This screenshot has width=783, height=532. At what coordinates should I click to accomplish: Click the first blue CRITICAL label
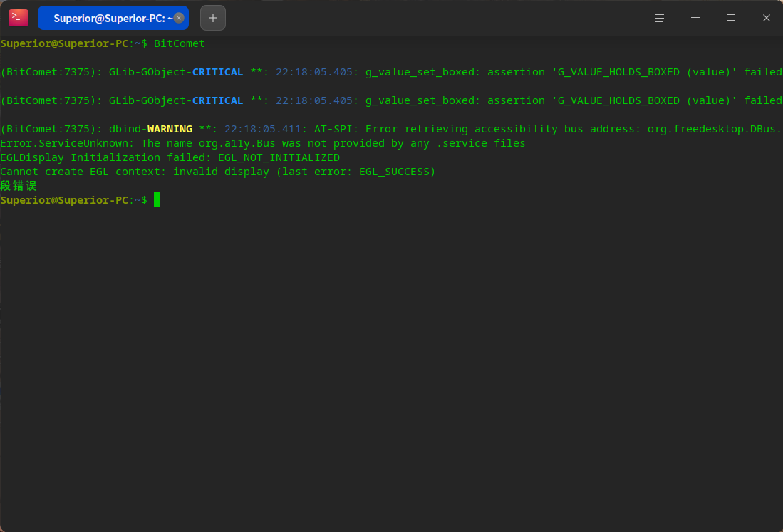(x=218, y=72)
